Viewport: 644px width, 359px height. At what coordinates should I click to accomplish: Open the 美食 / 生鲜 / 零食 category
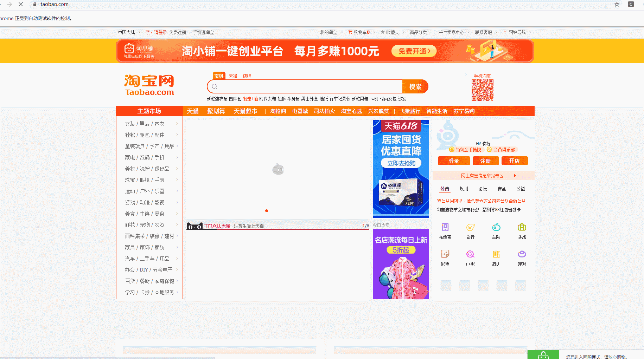(145, 214)
